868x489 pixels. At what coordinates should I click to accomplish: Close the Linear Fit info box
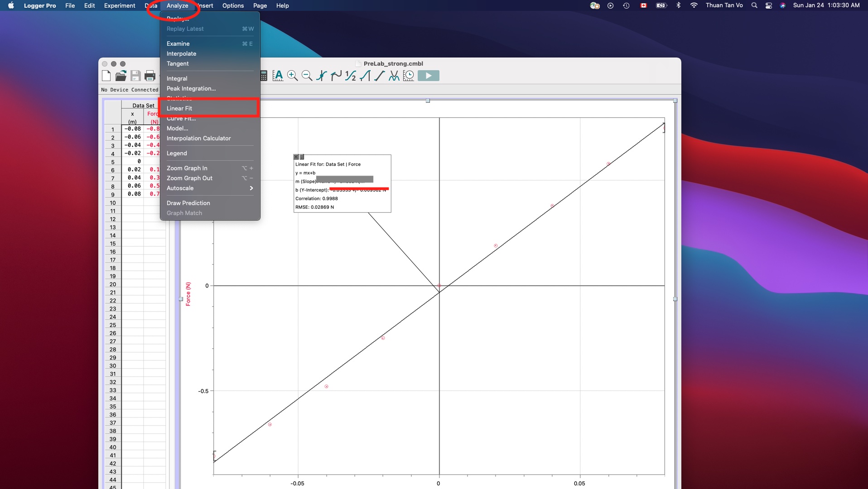pos(296,157)
